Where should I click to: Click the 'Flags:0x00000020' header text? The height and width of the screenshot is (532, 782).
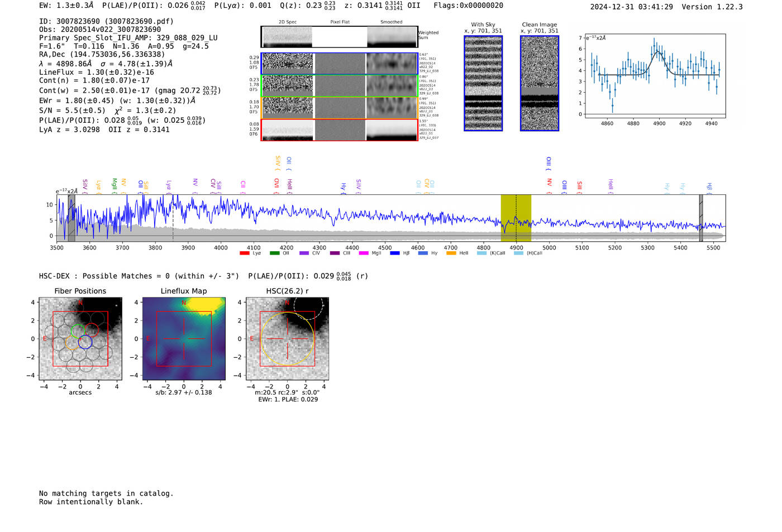coord(468,6)
